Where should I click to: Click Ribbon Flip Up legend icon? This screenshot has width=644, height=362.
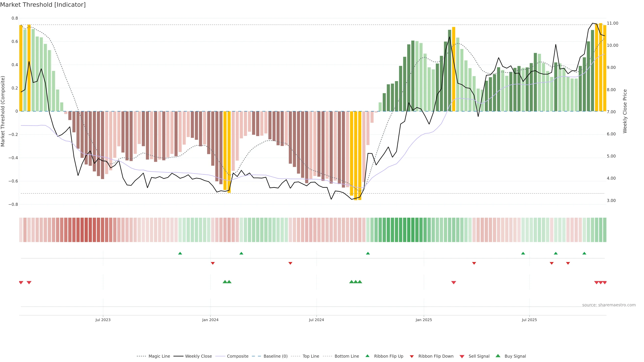367,356
